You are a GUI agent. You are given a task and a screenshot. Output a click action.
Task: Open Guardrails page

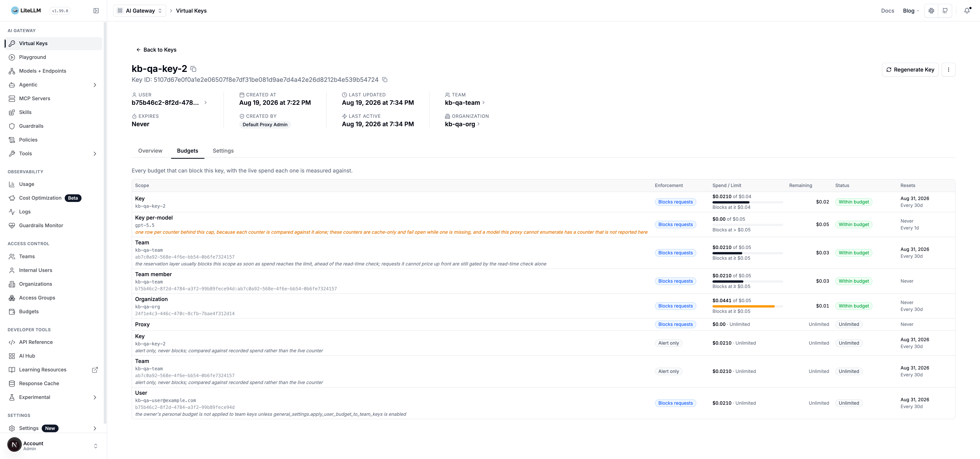[x=53, y=126]
